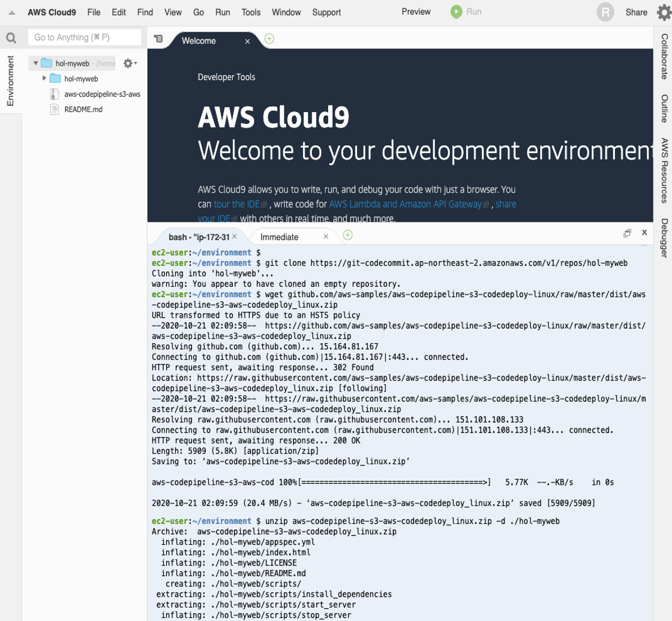
Task: Expand the hol-myweb subfolder
Action: pyautogui.click(x=44, y=79)
